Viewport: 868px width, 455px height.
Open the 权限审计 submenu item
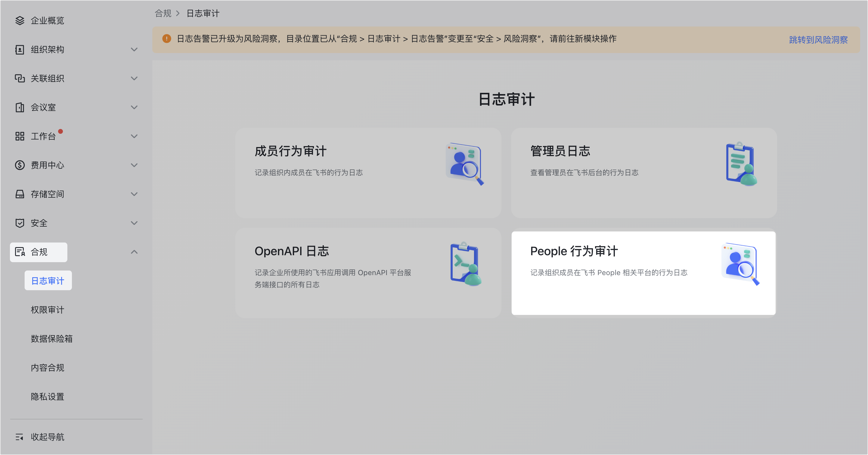click(48, 310)
